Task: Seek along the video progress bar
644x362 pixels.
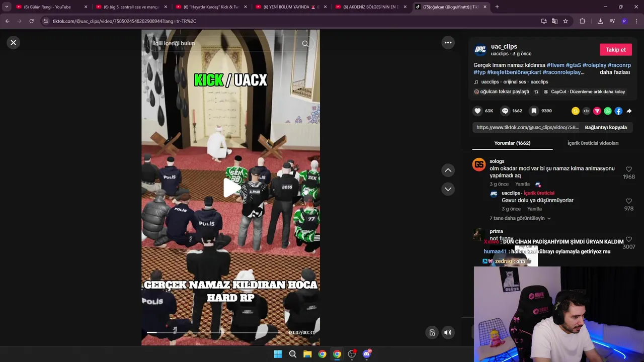Action: point(215,332)
